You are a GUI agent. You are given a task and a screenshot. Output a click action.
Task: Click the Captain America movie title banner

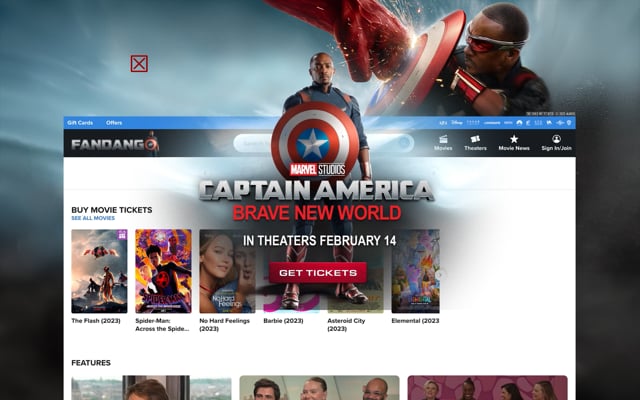tap(317, 200)
